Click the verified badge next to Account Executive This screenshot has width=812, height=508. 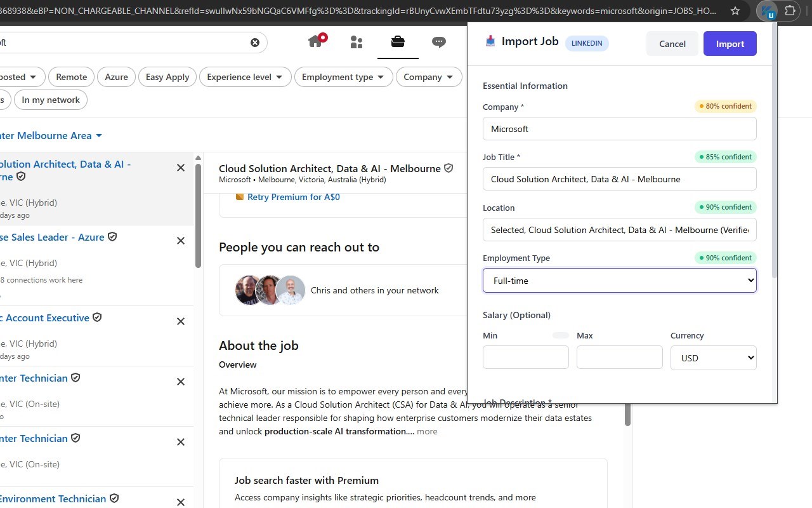click(97, 317)
